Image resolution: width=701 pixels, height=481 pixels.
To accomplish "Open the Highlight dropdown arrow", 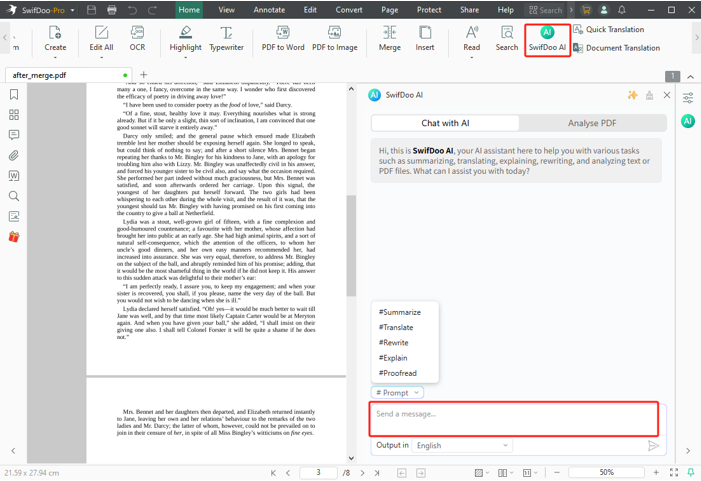I will pos(185,57).
